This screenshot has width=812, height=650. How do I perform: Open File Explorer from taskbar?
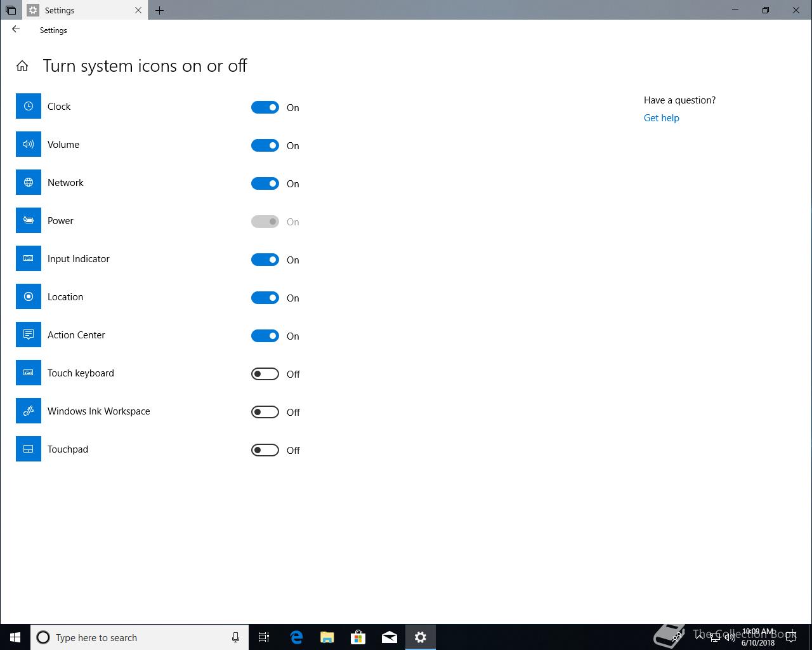click(x=327, y=637)
